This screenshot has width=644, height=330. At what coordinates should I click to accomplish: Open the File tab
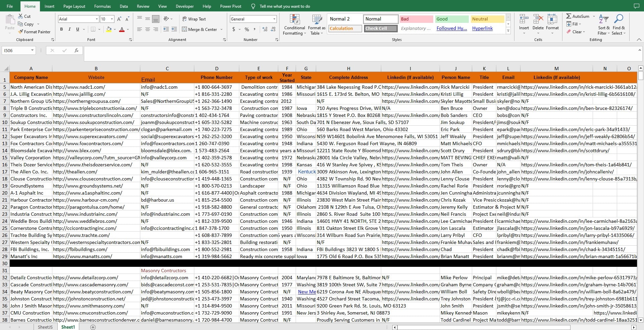coord(10,6)
